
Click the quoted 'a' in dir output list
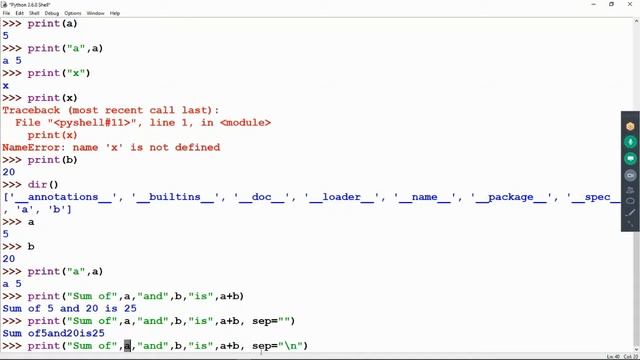24,209
